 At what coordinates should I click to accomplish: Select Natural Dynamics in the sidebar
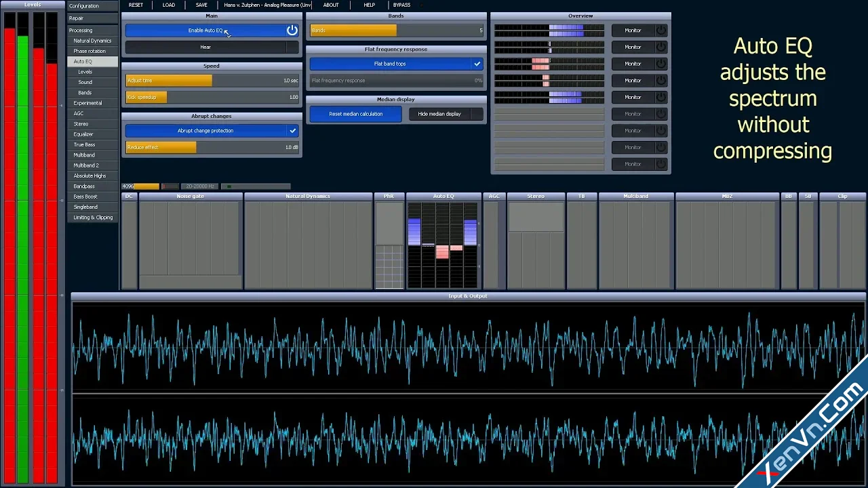click(92, 41)
